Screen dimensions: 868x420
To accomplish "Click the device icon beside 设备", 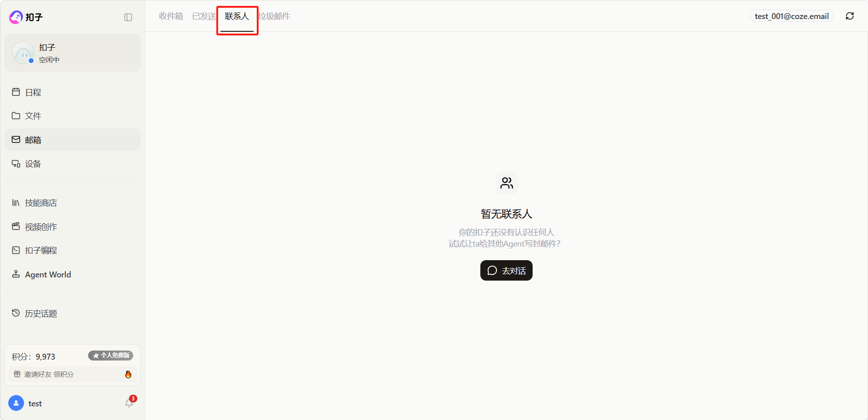I will 16,163.
